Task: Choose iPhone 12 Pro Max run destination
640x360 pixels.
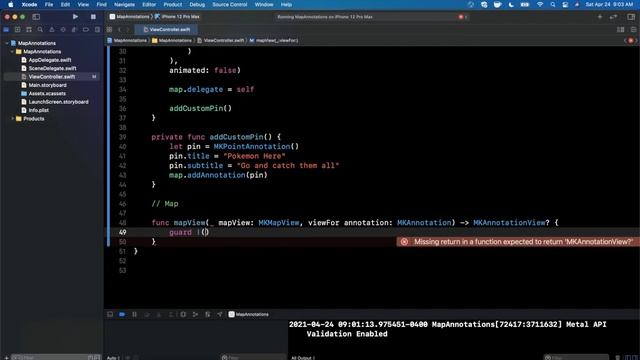Action: pos(178,17)
